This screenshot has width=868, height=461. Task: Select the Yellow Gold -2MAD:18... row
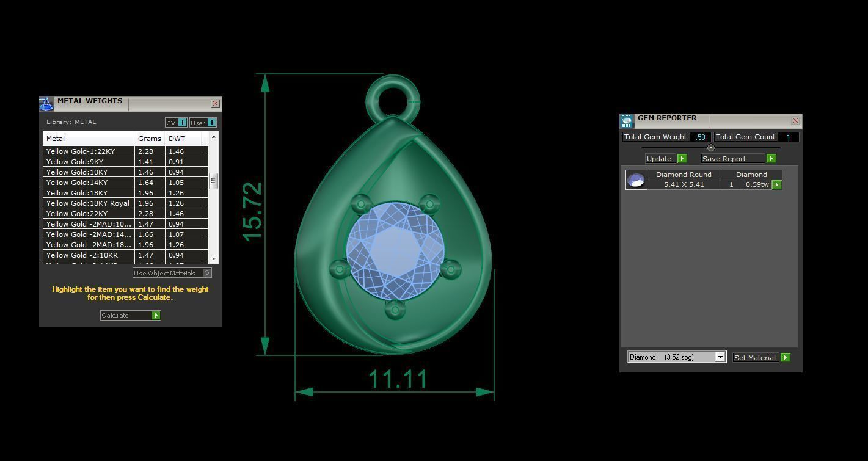pos(125,245)
